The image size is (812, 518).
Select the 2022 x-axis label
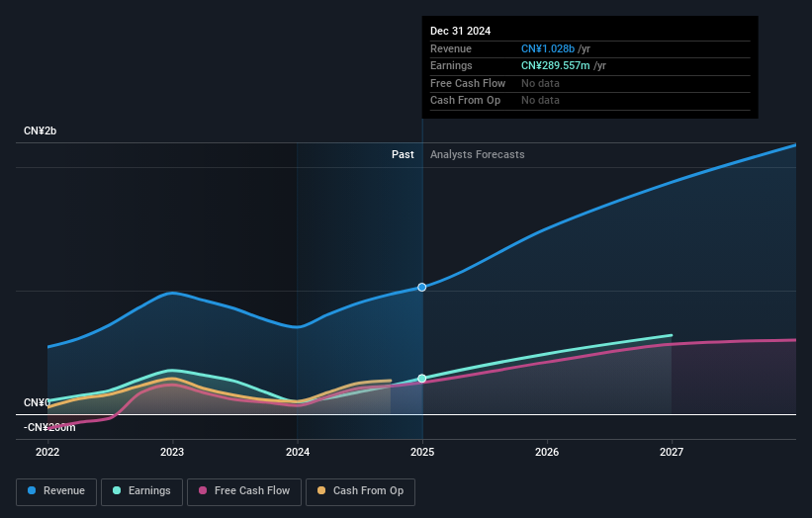(x=47, y=453)
